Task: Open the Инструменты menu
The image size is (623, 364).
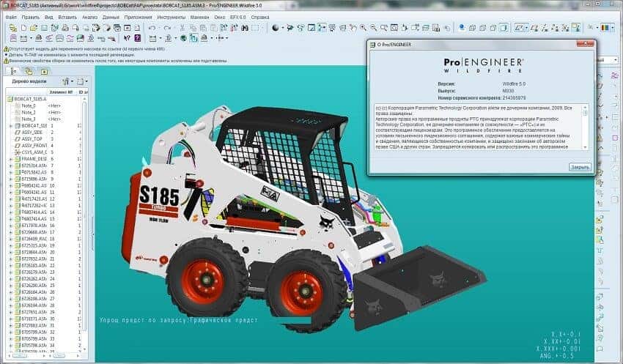Action: [x=172, y=18]
